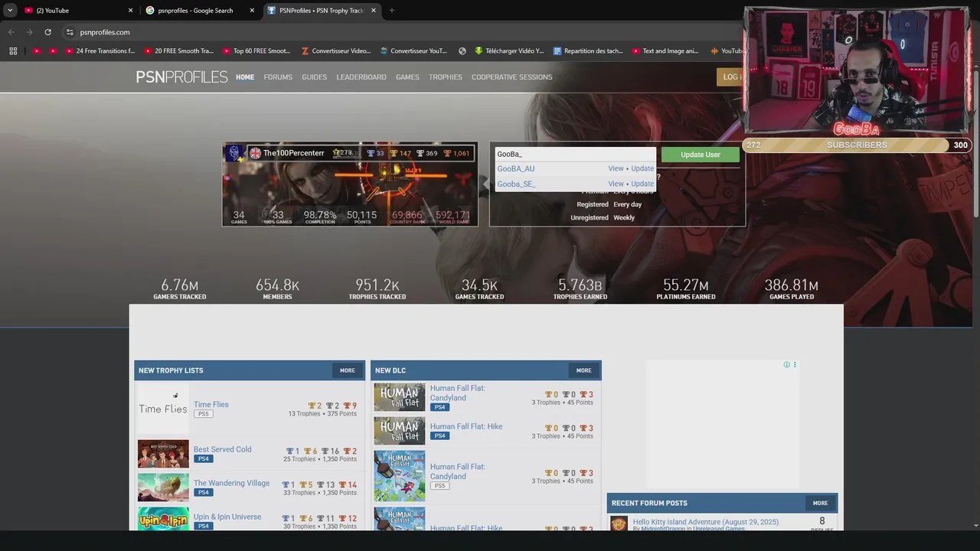Image resolution: width=980 pixels, height=551 pixels.
Task: Open the 24 Free Transitions bookmark
Action: [x=100, y=51]
